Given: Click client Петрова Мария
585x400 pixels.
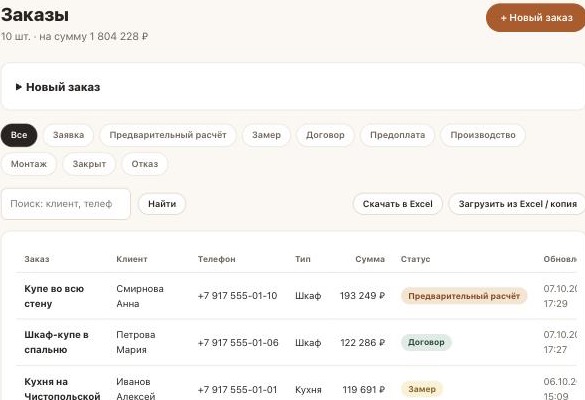Looking at the screenshot, I should (136, 343).
